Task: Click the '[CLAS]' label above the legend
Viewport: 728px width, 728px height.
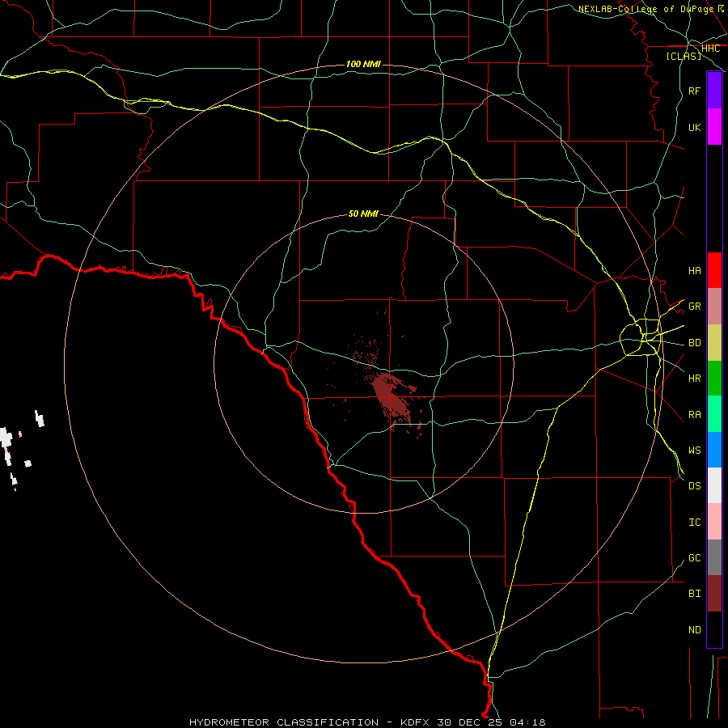Action: click(x=684, y=56)
